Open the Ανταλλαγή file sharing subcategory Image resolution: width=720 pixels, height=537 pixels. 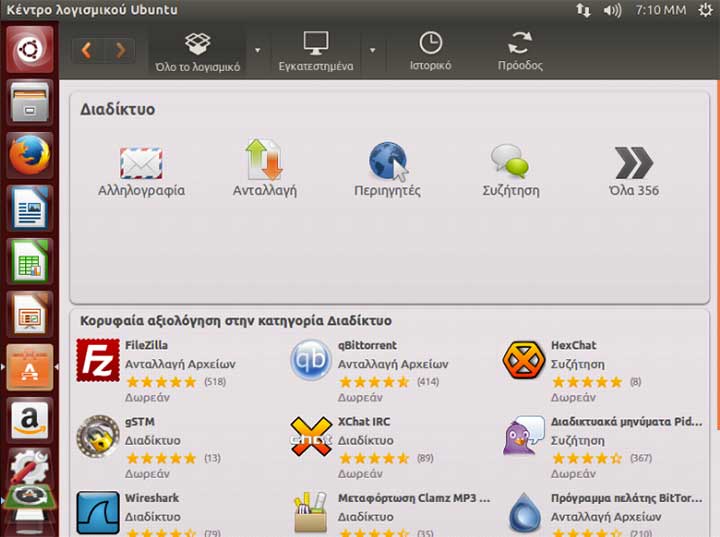[x=264, y=168]
